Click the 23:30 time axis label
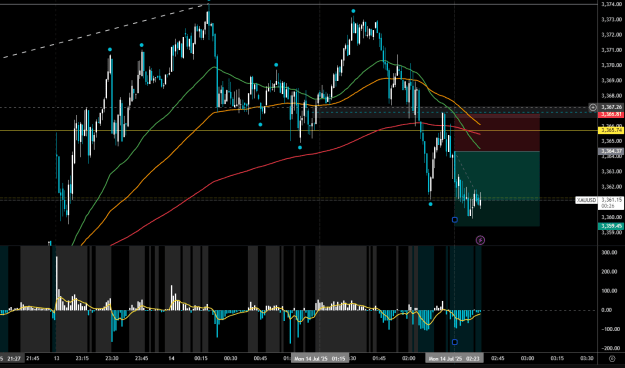The height and width of the screenshot is (368, 625). click(112, 358)
